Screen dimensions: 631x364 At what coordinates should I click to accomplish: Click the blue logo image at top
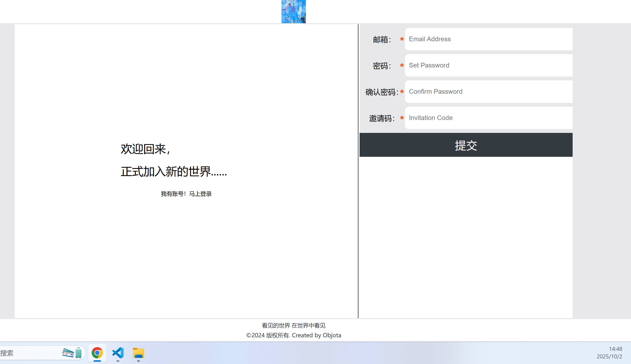(x=293, y=11)
